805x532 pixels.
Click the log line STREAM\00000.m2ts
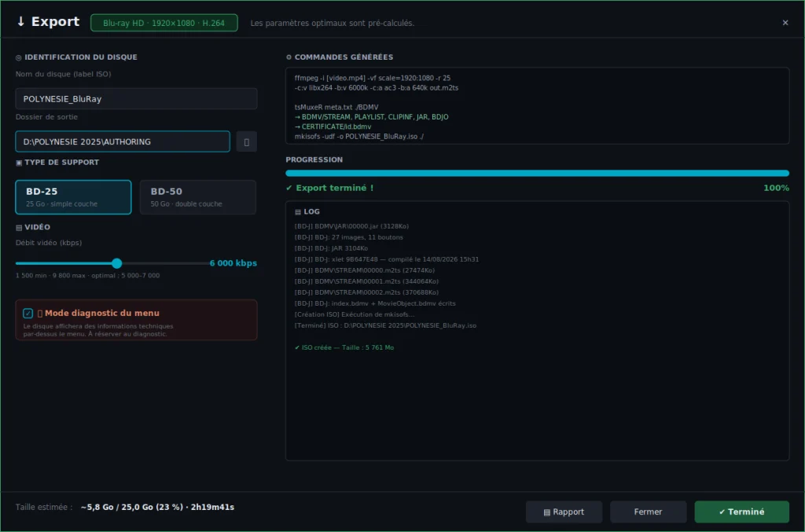(365, 270)
